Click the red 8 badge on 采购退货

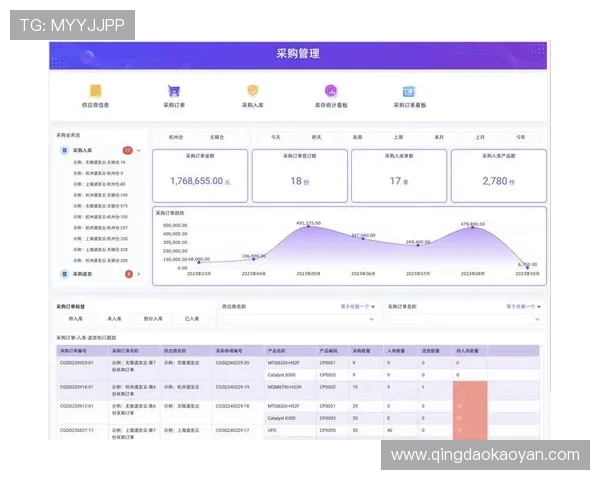click(x=129, y=274)
